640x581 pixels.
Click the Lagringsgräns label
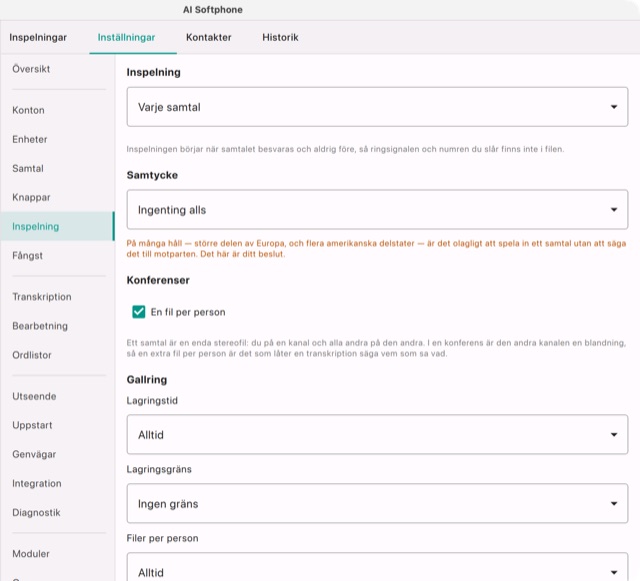(x=159, y=469)
